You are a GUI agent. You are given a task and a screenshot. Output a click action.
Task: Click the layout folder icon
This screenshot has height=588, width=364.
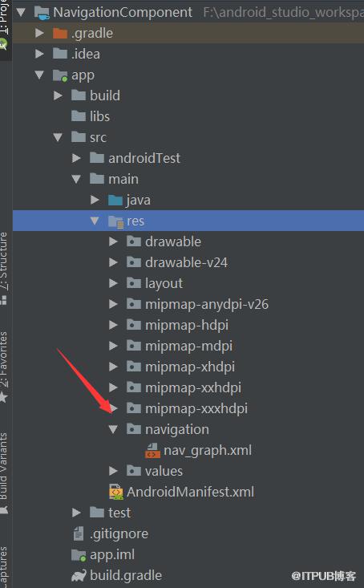click(133, 283)
